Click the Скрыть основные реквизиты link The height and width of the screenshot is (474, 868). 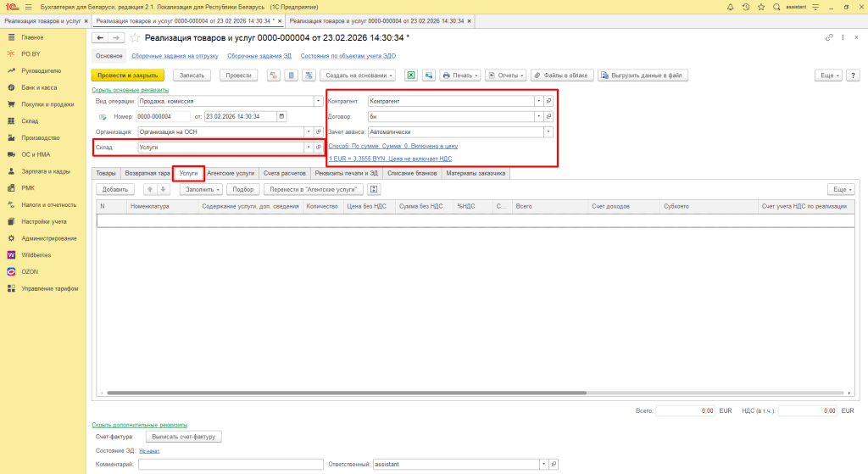coord(130,90)
